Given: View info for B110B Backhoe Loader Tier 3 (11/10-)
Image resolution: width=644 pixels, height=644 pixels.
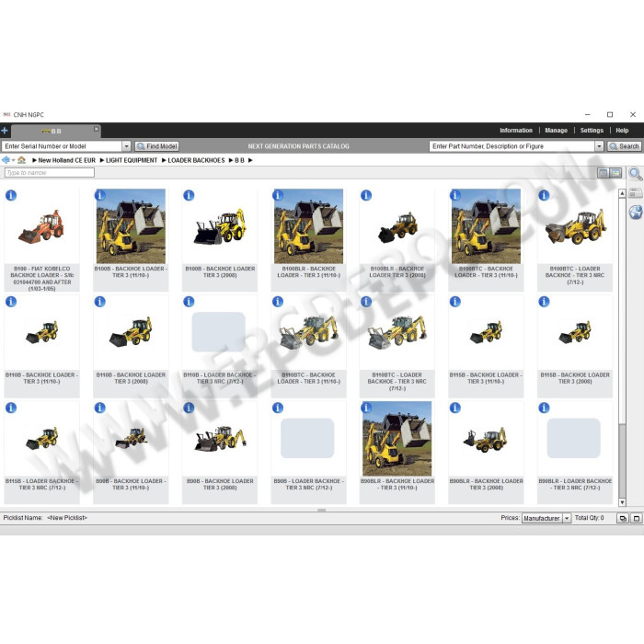Looking at the screenshot, I should coord(11,302).
